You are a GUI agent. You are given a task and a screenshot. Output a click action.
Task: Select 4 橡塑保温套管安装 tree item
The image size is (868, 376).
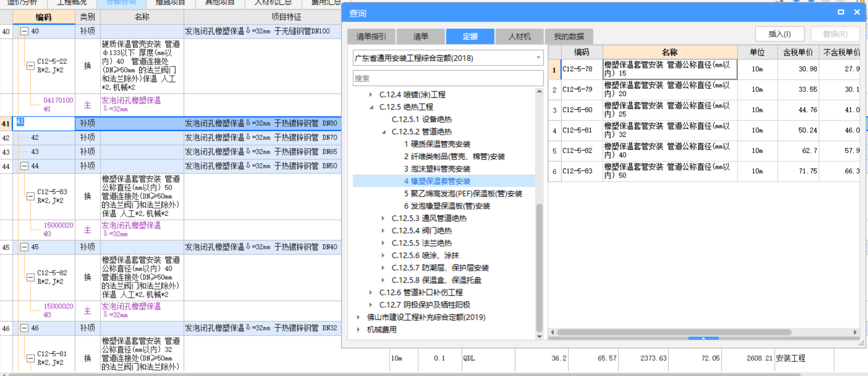(x=437, y=181)
